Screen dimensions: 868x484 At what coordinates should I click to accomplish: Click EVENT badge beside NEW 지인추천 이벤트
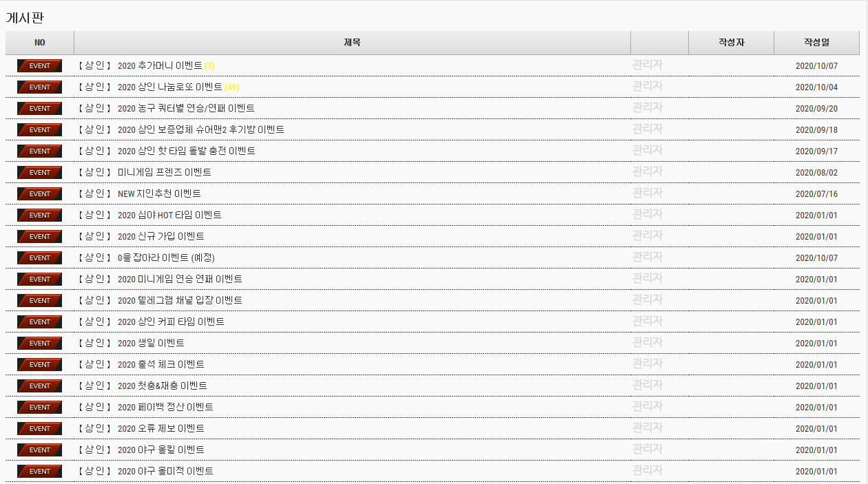click(x=39, y=194)
